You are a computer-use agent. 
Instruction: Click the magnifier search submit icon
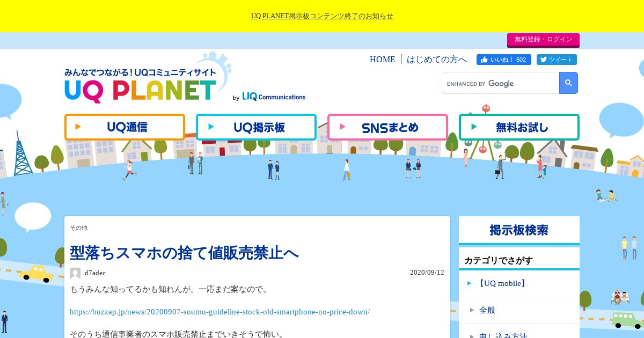tap(568, 83)
